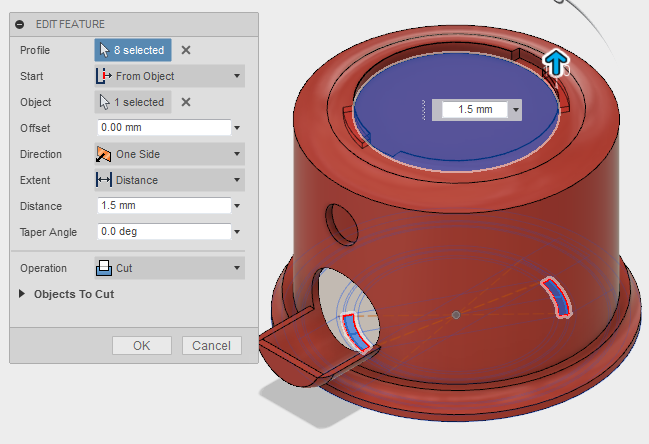Click the Object '1 selected' selector
Viewport: 649px width, 444px height.
[133, 102]
